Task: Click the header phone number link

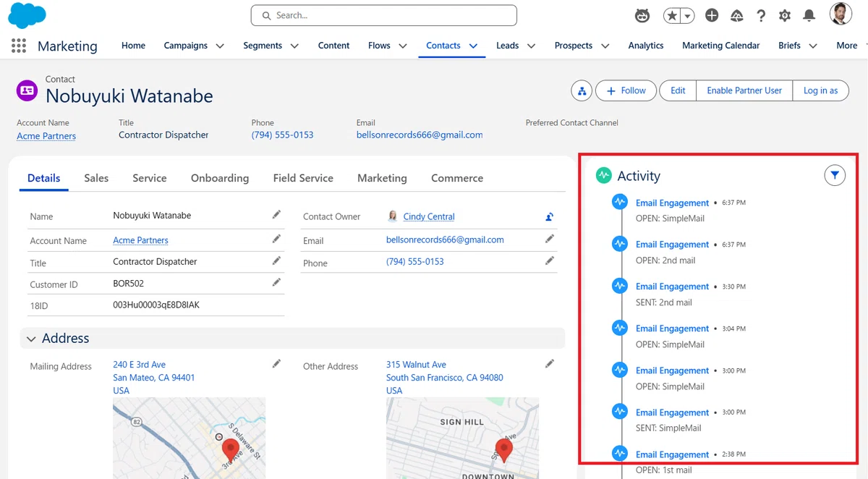Action: point(283,135)
